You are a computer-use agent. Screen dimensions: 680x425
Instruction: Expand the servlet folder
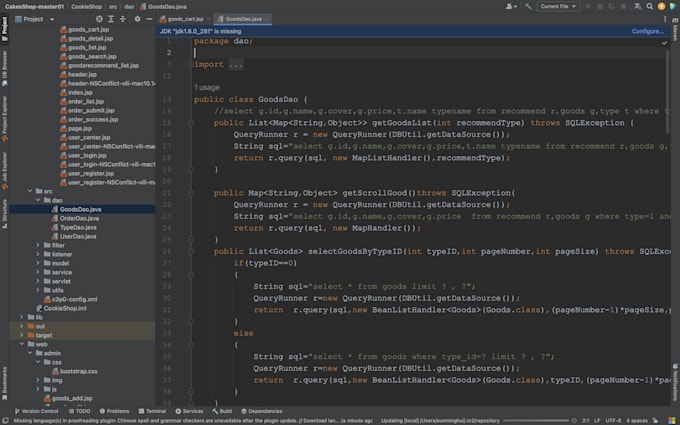pyautogui.click(x=38, y=281)
